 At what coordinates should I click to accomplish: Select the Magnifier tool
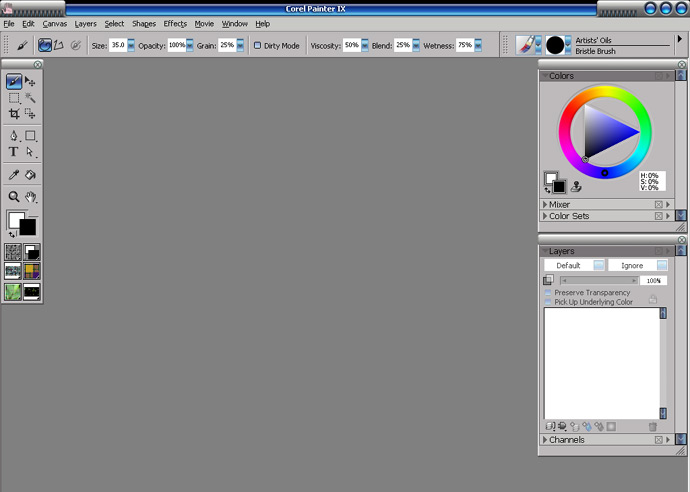(x=14, y=197)
